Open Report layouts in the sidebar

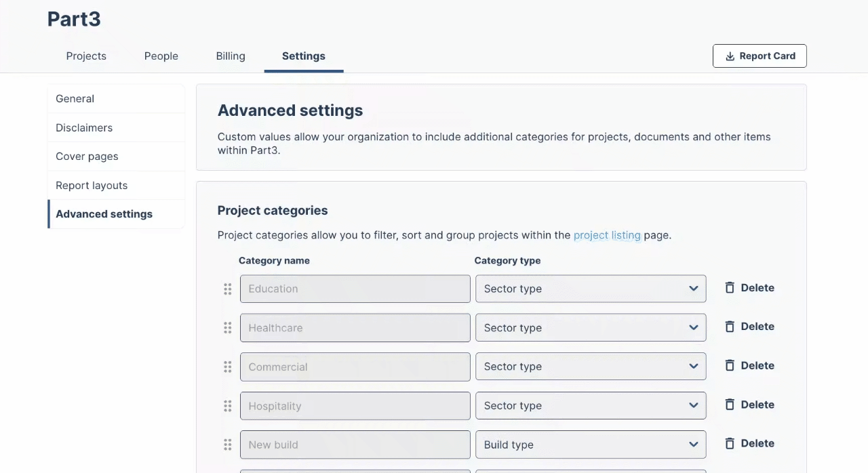116,185
